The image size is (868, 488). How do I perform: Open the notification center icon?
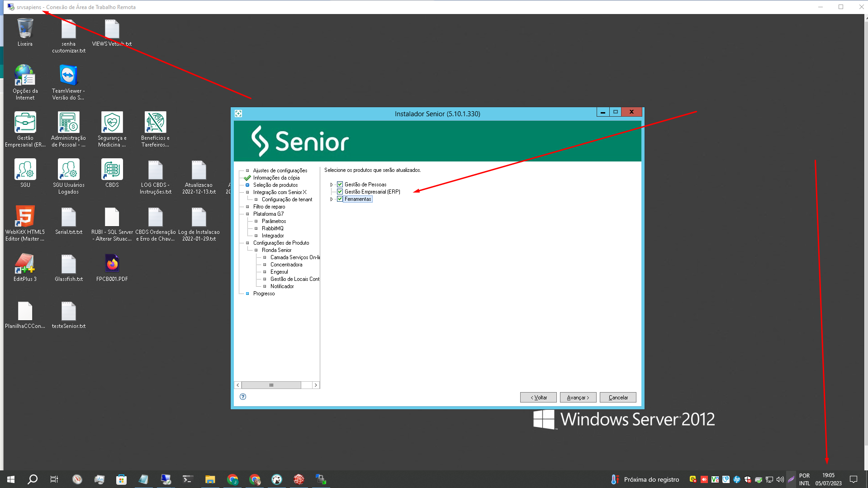854,479
